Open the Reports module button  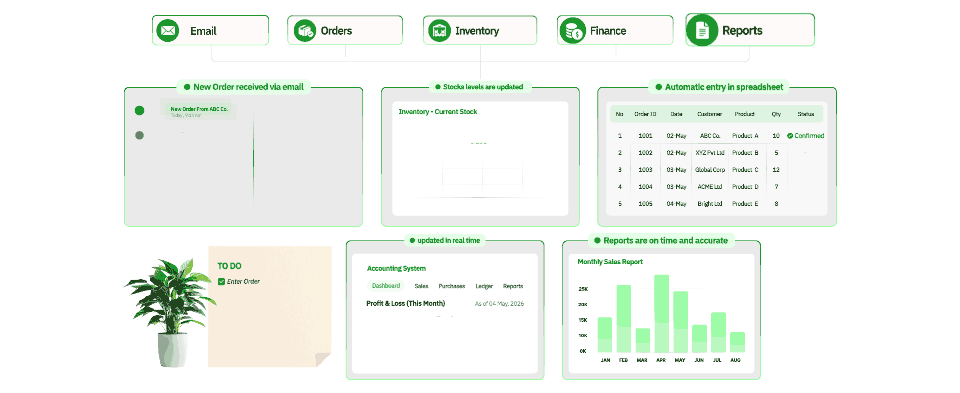[750, 30]
